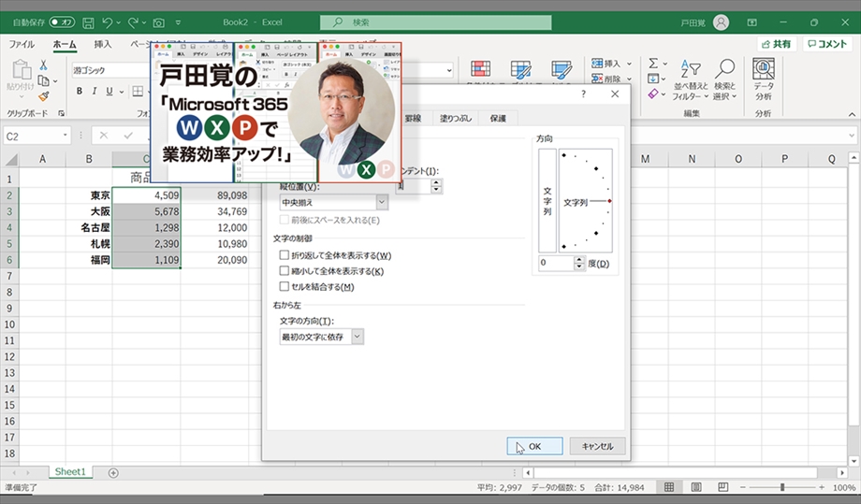Open the 挿入 cells dropdown arrow
861x504 pixels.
[x=629, y=64]
